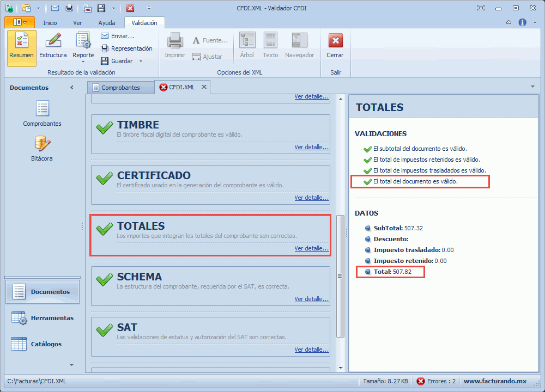Open Comprobantes in the Documentos panel
Viewport: 545px width, 392px height.
(42, 109)
